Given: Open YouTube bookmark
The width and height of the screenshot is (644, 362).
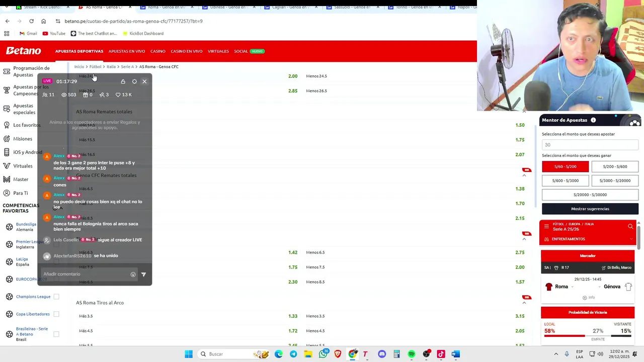Looking at the screenshot, I should click(x=54, y=34).
